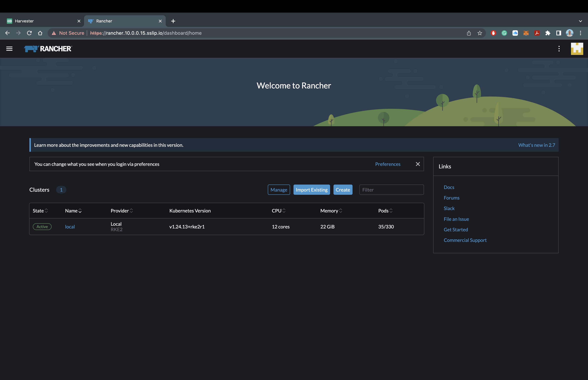Dismiss the preferences banner with the X
The width and height of the screenshot is (588, 380).
coord(418,164)
